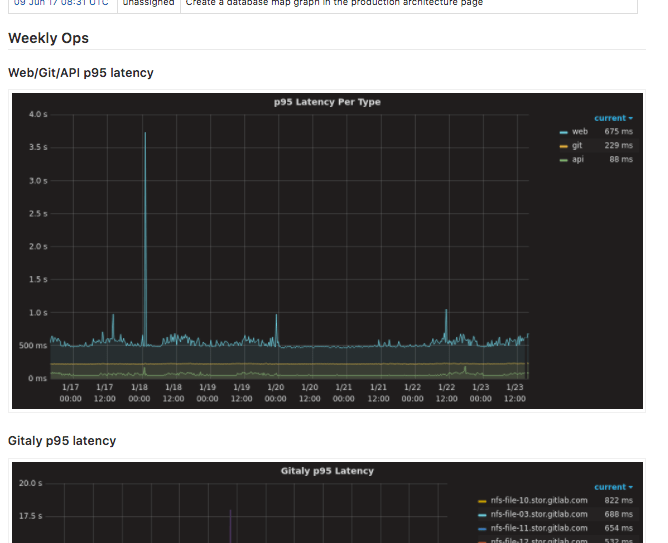Toggle the git series visibility
The image size is (668, 543).
coord(577,146)
